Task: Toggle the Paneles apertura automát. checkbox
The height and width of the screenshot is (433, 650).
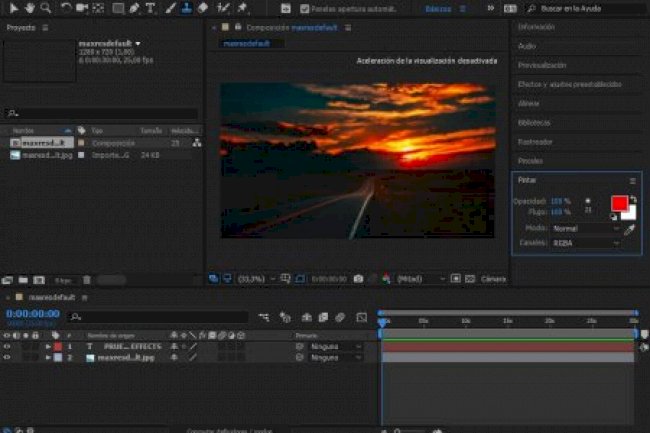Action: [x=306, y=8]
